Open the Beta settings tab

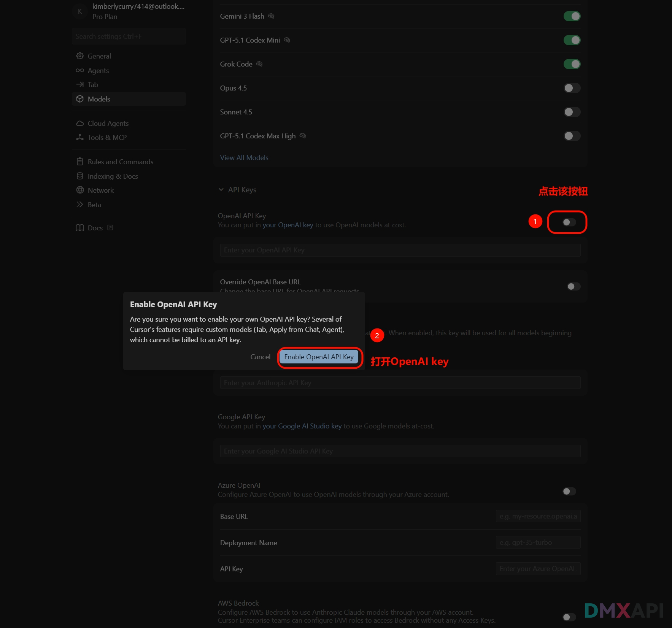pos(94,205)
